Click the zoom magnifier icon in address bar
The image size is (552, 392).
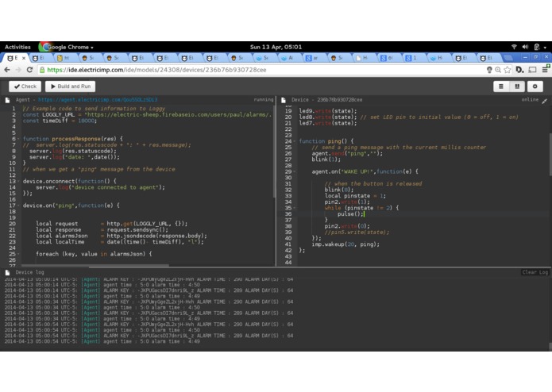point(498,70)
